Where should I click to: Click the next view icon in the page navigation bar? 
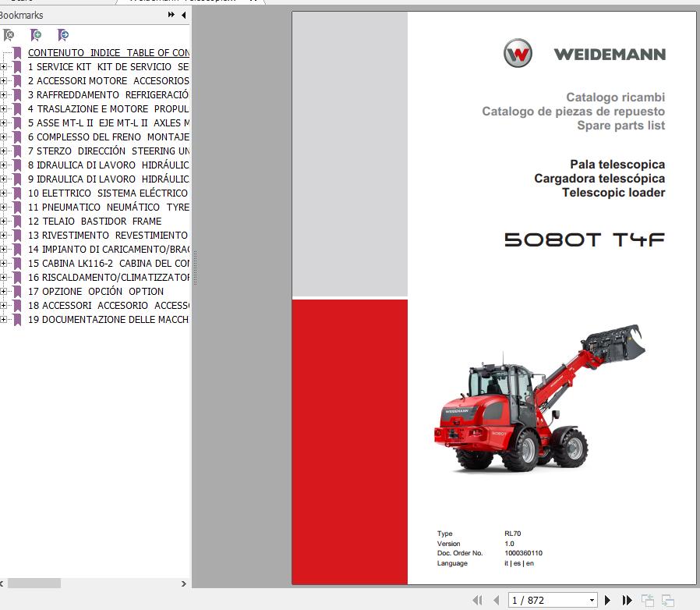click(x=668, y=600)
